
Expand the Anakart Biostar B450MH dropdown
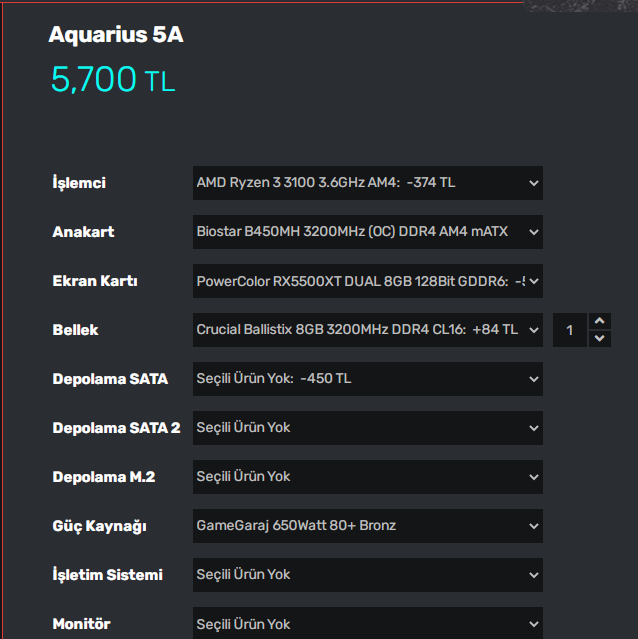point(367,232)
